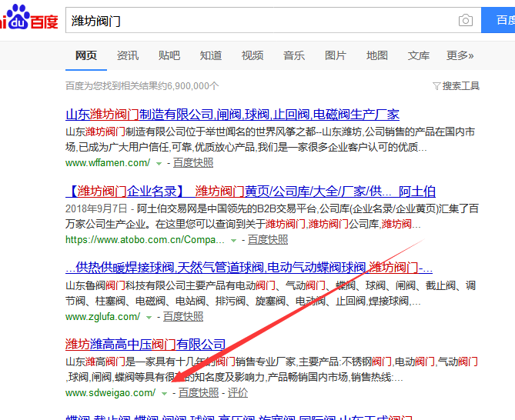The height and width of the screenshot is (420, 515).
Task: Open 百度快照 for zglufa.com result
Action: pyautogui.click(x=183, y=317)
